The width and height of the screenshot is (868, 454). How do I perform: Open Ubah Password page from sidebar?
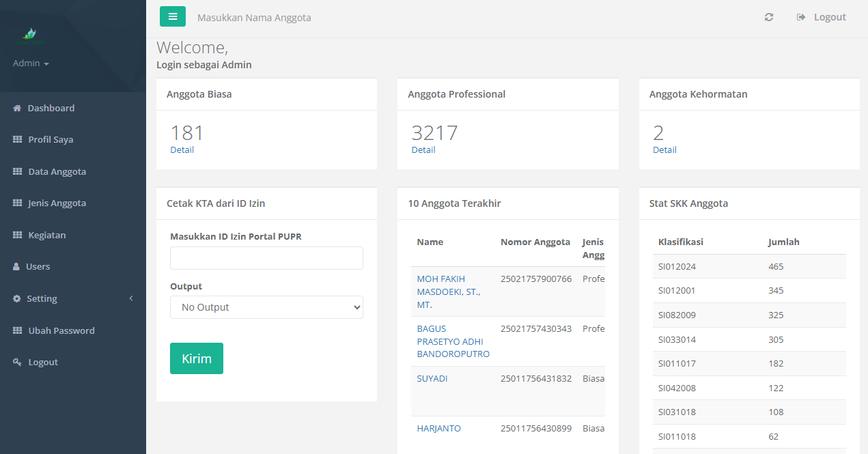click(x=61, y=331)
